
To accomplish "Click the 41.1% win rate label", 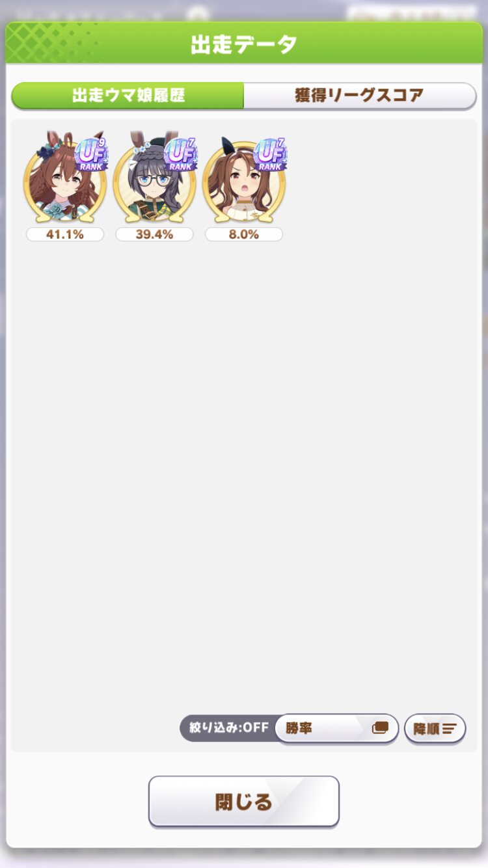I will point(65,234).
